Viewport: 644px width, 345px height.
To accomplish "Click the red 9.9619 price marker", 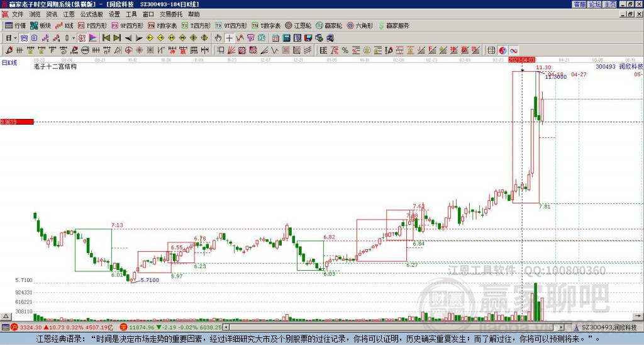I will click(x=16, y=122).
